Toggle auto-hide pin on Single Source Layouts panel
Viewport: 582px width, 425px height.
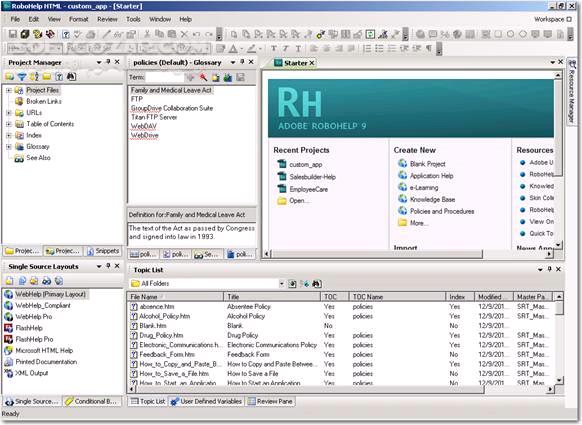coord(108,266)
